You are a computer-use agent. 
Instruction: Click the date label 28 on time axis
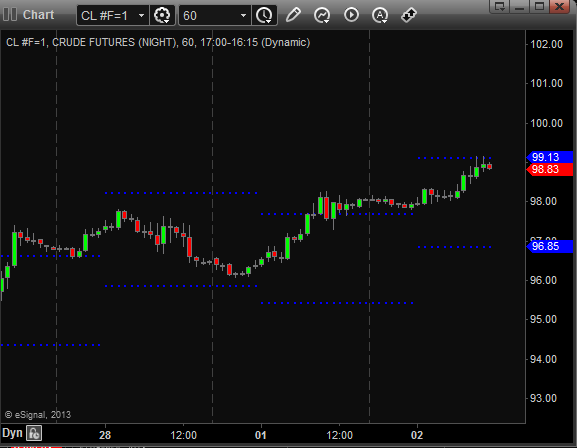click(x=105, y=435)
